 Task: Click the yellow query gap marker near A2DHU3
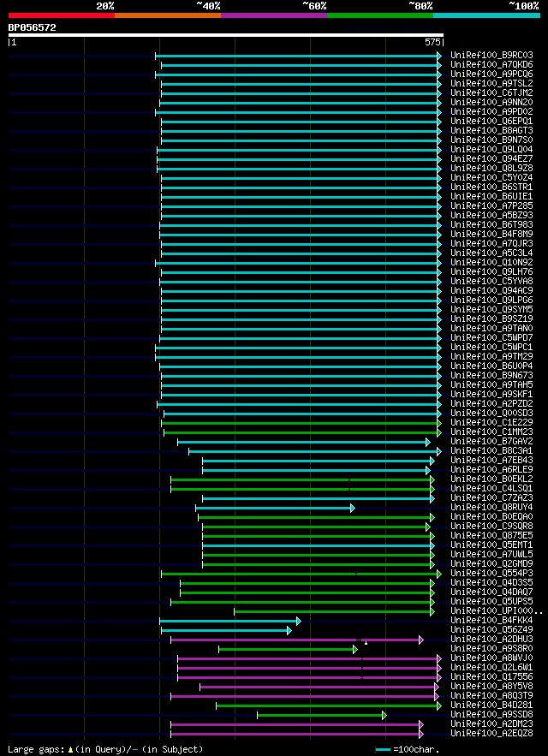pyautogui.click(x=366, y=643)
